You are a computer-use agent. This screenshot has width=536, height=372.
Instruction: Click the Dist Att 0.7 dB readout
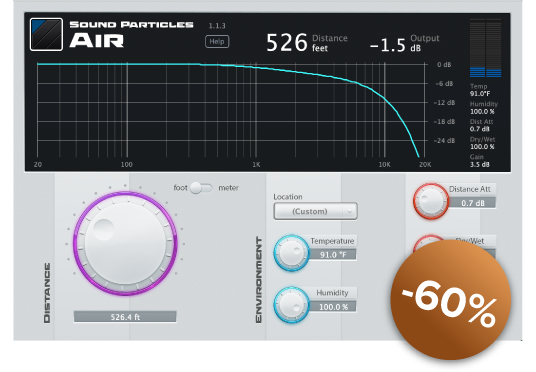[481, 125]
